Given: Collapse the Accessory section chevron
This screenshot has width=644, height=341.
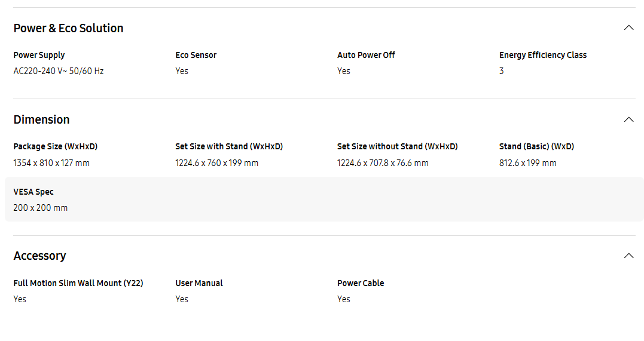Looking at the screenshot, I should [628, 256].
